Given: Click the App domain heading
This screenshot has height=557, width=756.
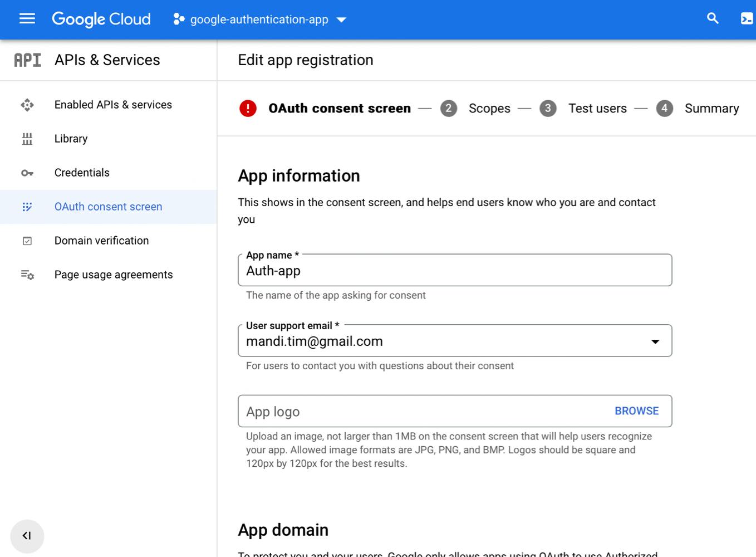Looking at the screenshot, I should pos(283,530).
